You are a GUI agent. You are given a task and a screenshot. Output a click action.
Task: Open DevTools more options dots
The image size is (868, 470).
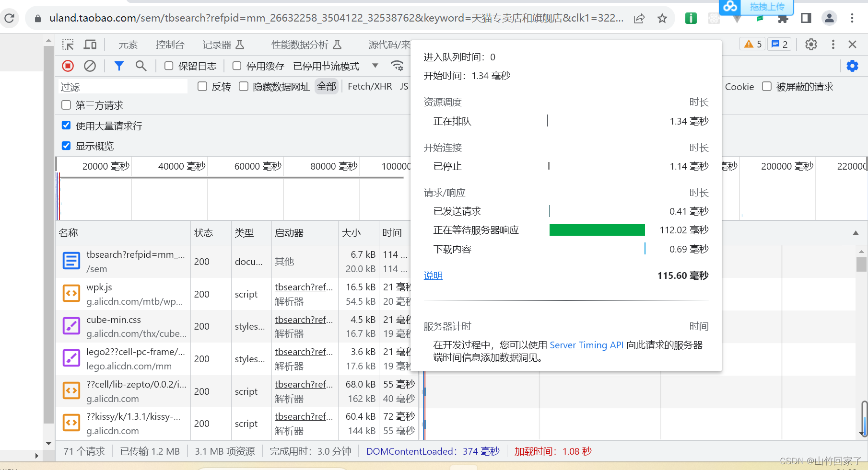pos(833,45)
